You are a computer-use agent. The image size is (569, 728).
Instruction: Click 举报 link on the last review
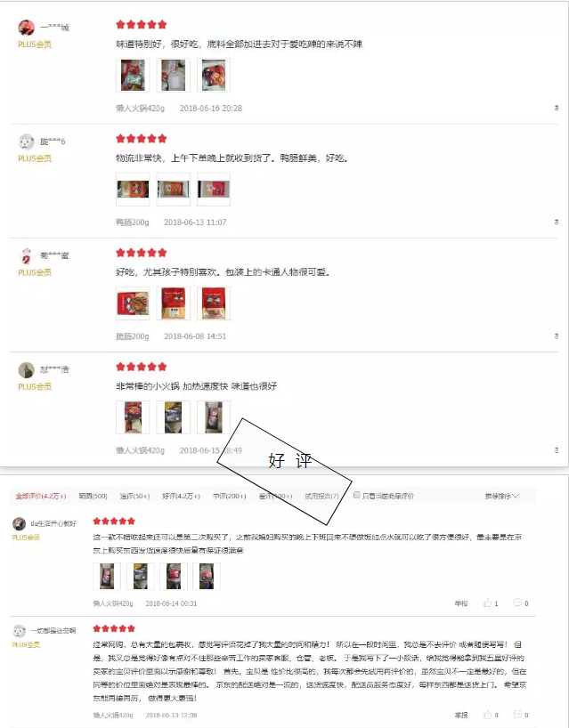pos(460,715)
